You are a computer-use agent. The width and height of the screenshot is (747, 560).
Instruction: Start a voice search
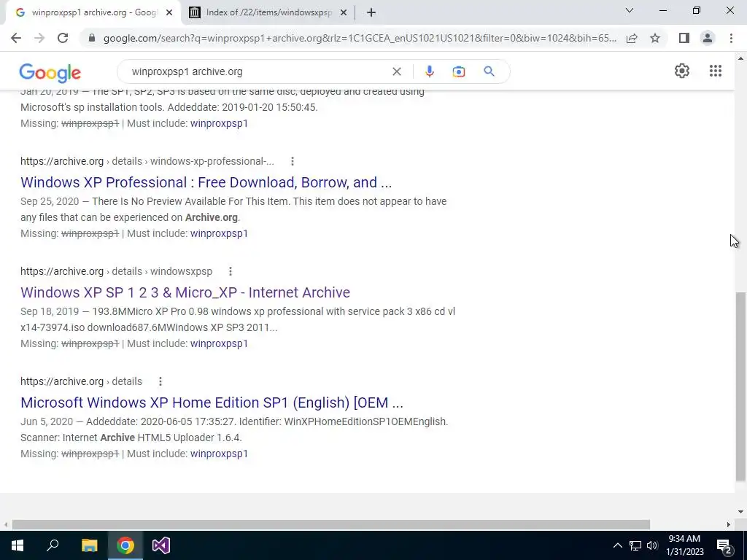point(429,71)
